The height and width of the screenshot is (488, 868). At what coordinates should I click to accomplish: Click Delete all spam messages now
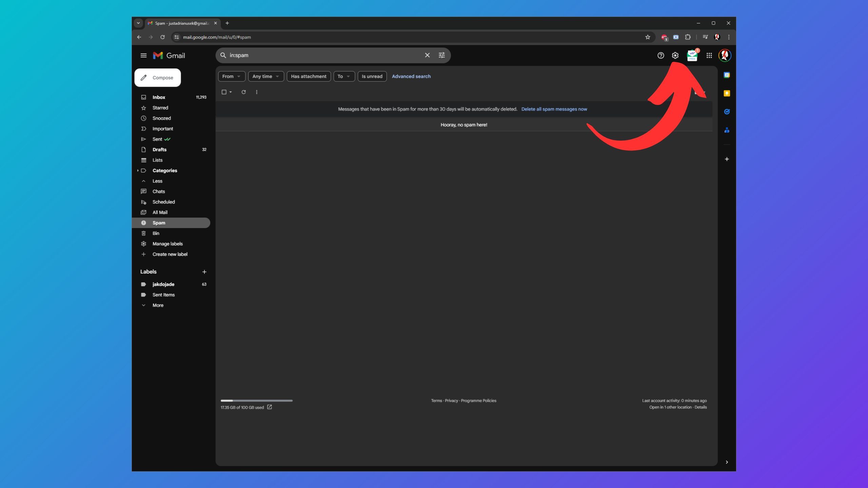(x=554, y=109)
